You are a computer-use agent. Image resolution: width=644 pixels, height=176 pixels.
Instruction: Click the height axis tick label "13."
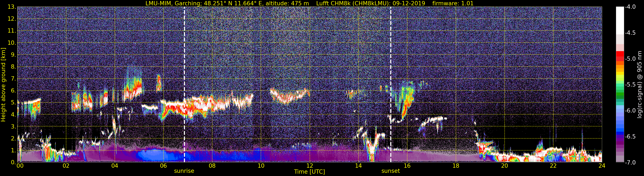tap(12, 7)
